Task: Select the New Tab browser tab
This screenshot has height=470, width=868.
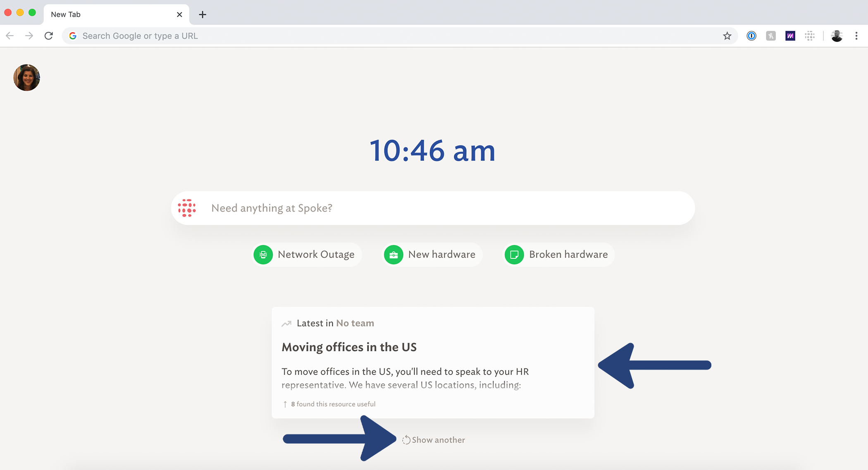Action: point(117,14)
